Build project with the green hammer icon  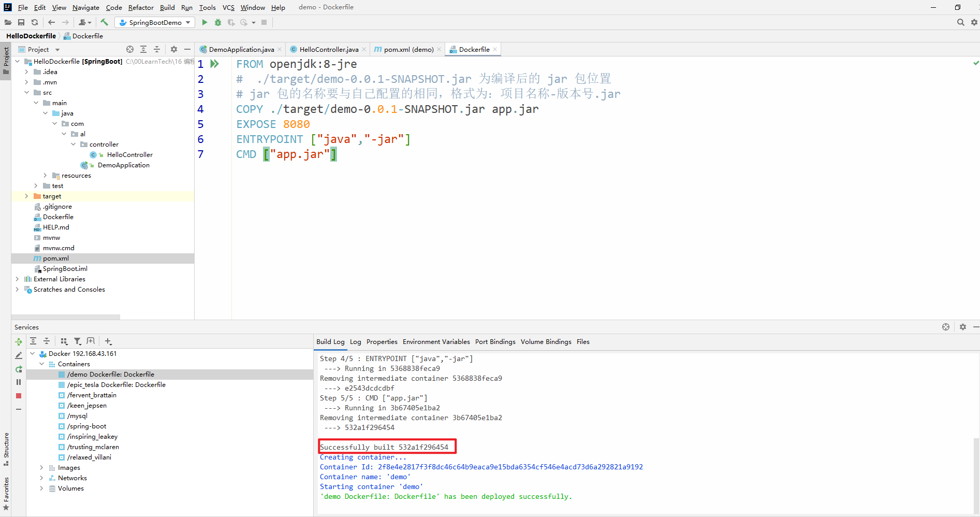(x=104, y=22)
